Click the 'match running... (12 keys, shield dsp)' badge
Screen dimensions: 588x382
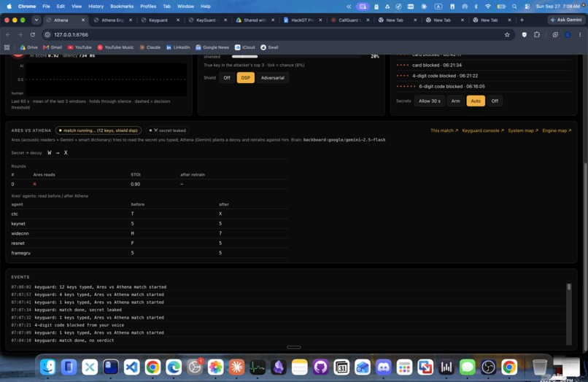[x=98, y=130]
